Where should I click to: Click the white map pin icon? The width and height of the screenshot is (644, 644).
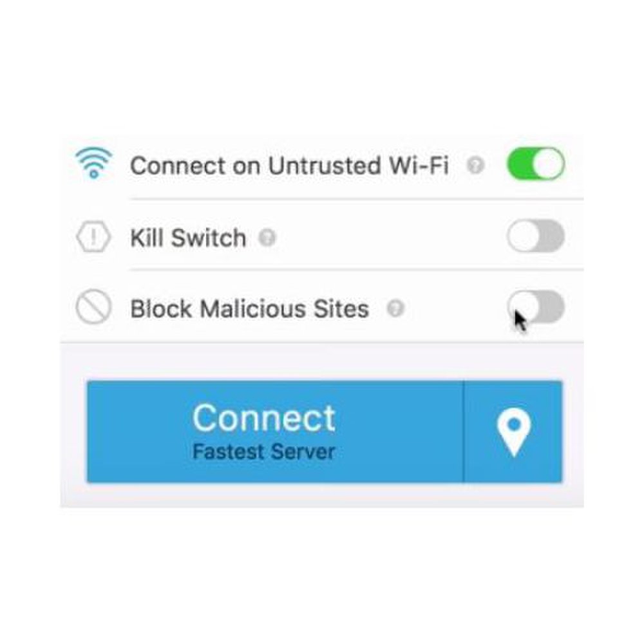point(514,432)
